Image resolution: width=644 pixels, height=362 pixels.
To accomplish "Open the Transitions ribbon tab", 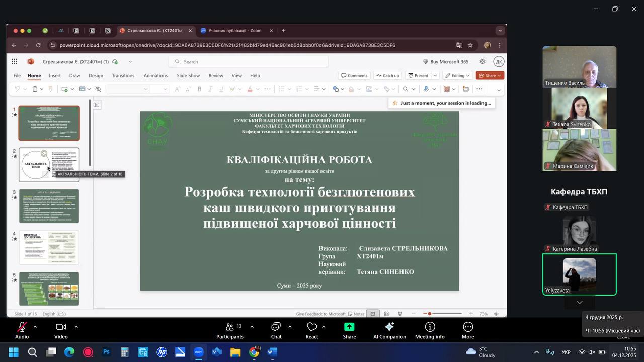I will tap(123, 76).
